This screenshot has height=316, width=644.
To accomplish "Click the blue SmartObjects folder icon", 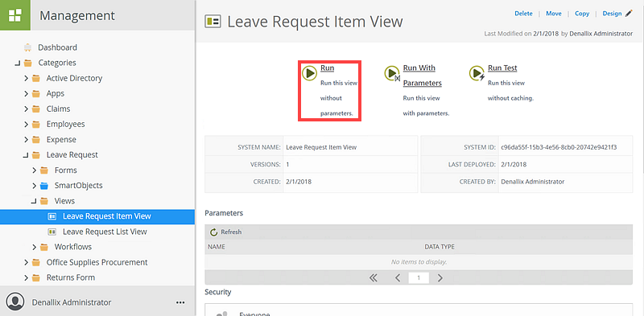I will pos(44,186).
